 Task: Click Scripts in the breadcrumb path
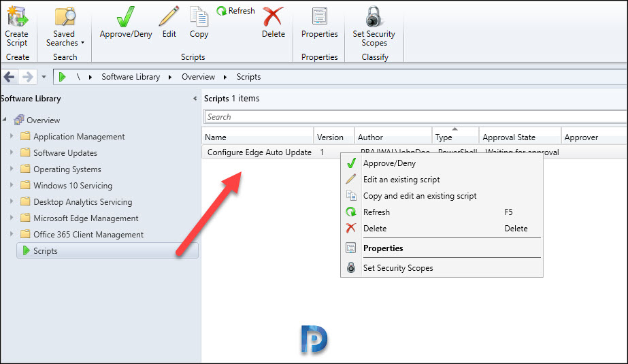point(248,76)
